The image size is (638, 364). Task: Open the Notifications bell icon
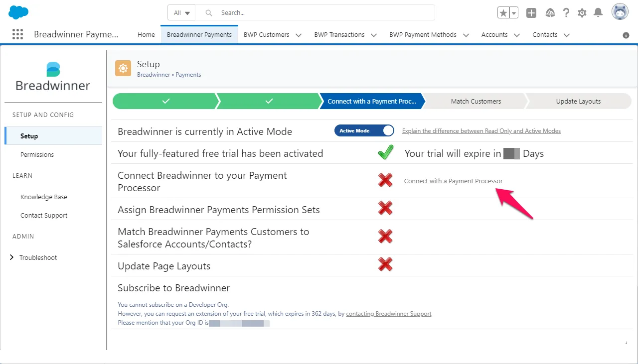(x=598, y=13)
